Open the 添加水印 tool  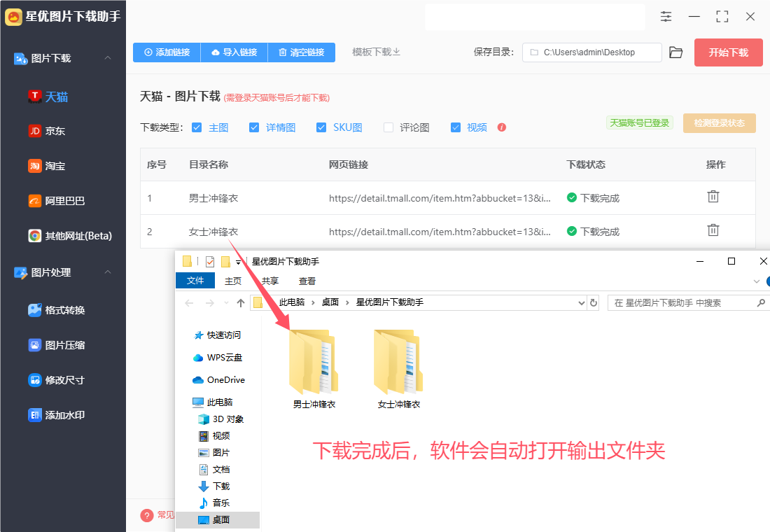[57, 415]
